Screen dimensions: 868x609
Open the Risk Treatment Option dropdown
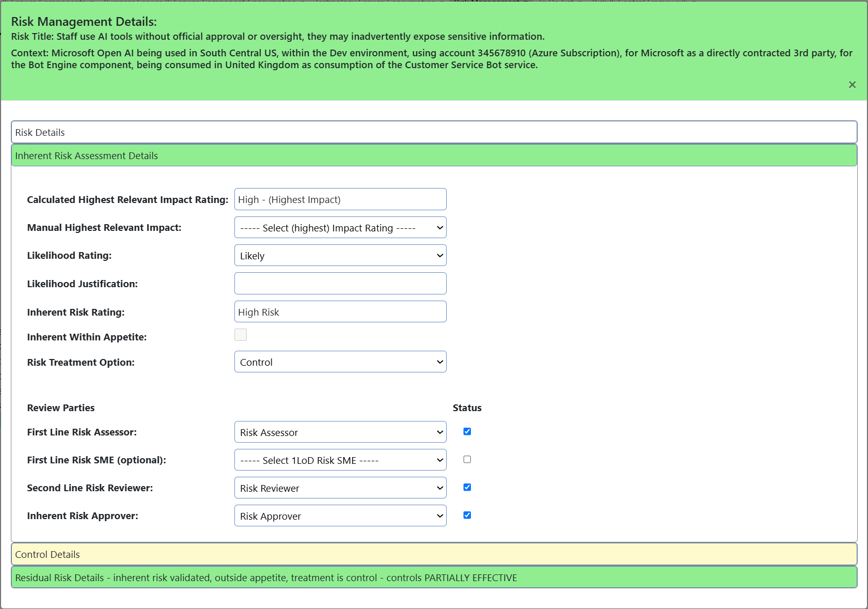[340, 362]
